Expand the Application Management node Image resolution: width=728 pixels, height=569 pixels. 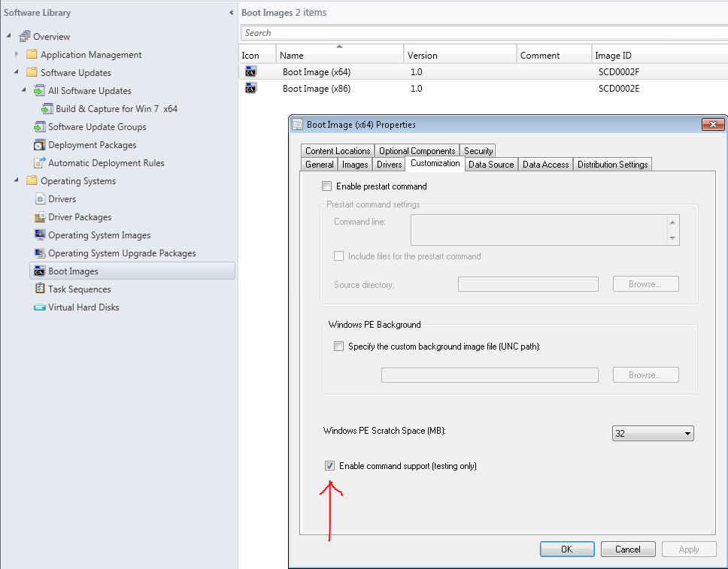[x=17, y=54]
